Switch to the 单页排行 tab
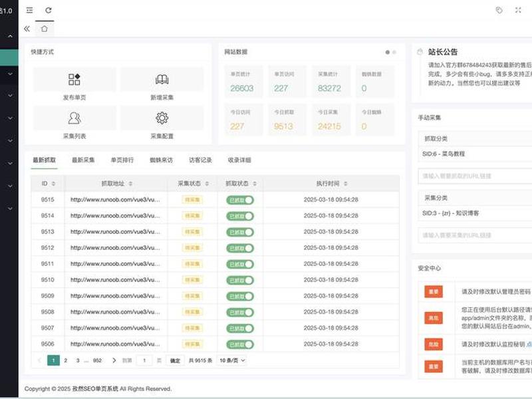This screenshot has height=399, width=532. pyautogui.click(x=122, y=160)
